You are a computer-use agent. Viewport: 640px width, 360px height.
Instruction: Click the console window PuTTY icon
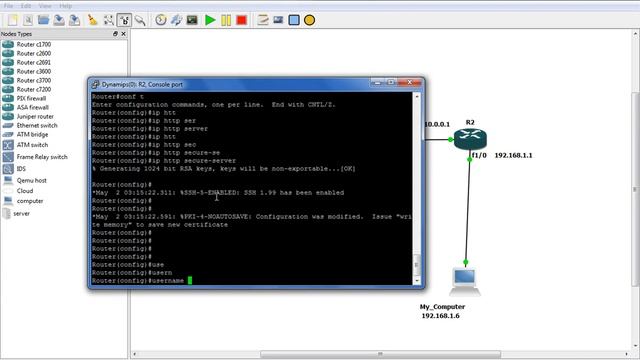[x=95, y=84]
